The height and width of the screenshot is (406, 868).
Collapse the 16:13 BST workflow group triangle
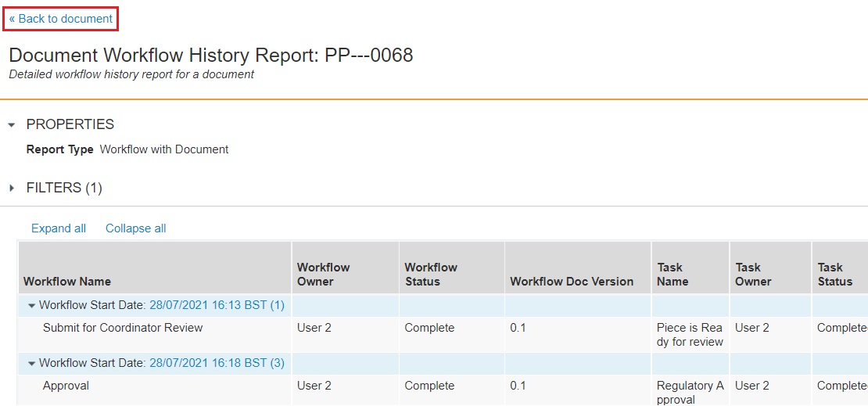coord(32,305)
